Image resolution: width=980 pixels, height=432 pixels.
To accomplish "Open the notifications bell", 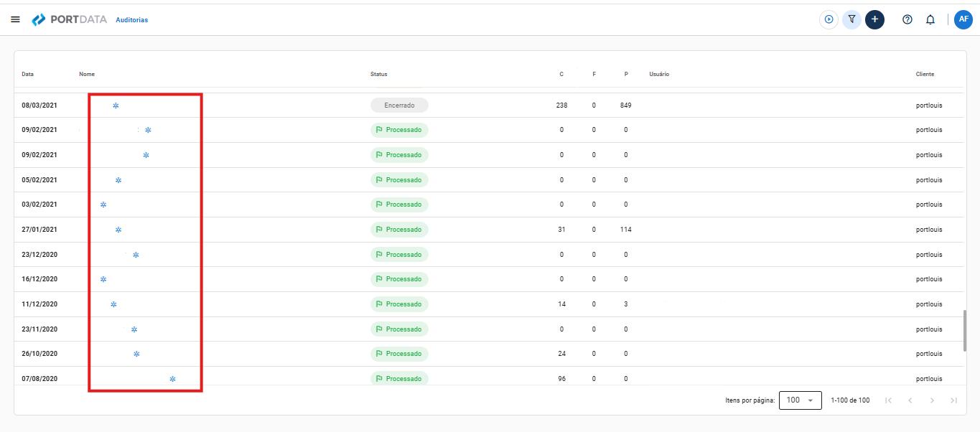I will click(x=930, y=19).
